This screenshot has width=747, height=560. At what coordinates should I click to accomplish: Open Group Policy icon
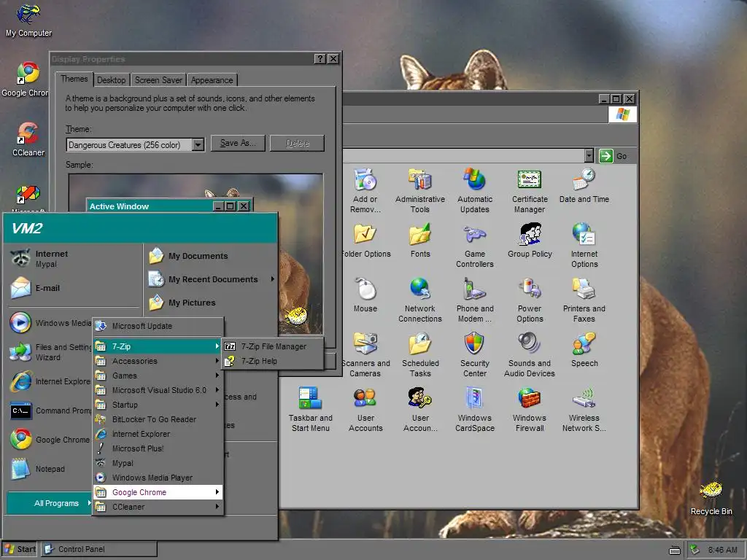click(x=530, y=241)
